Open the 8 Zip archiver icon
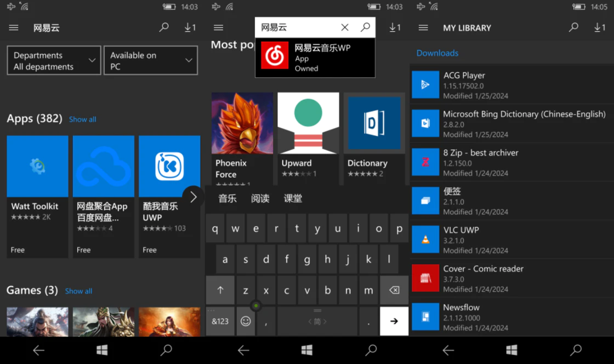The width and height of the screenshot is (614, 364). 425,162
